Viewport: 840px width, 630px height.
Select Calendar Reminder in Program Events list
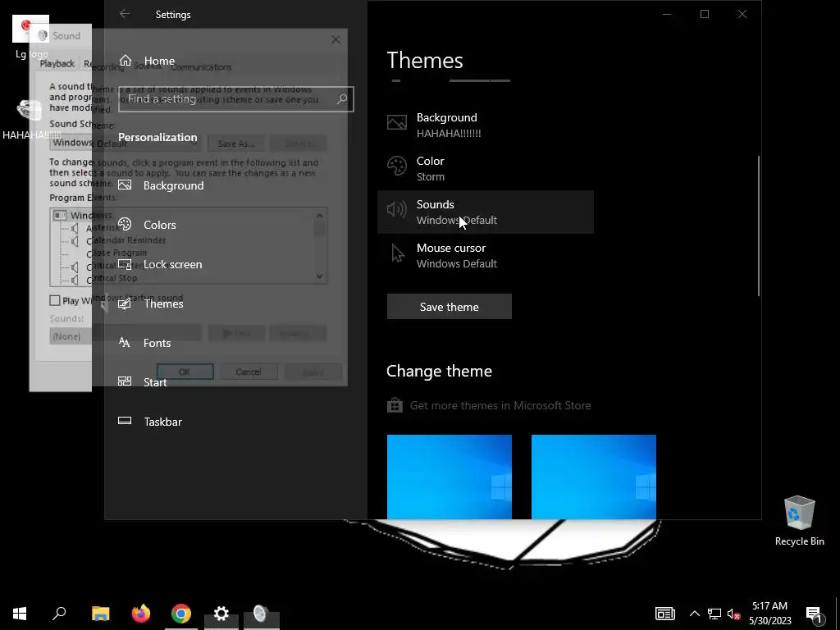click(x=126, y=240)
